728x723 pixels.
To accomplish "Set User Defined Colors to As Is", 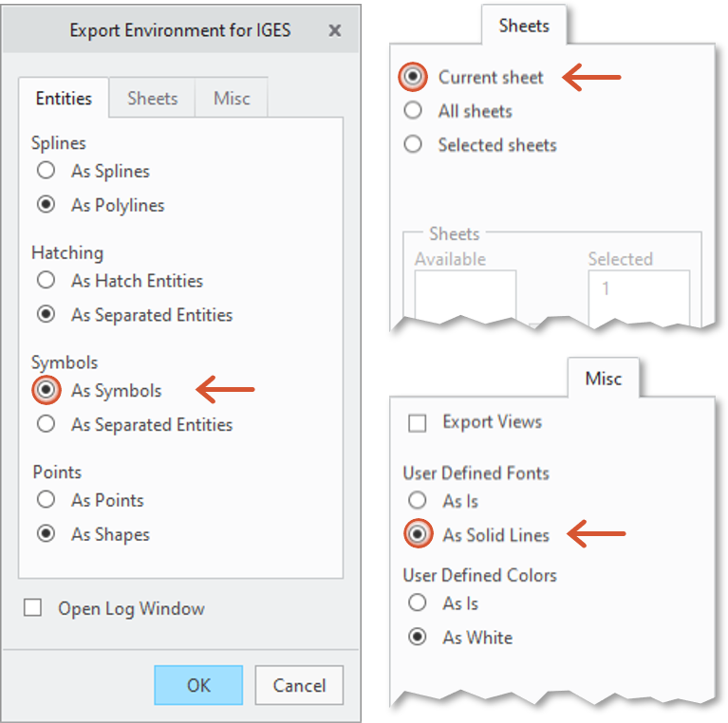I will [417, 603].
